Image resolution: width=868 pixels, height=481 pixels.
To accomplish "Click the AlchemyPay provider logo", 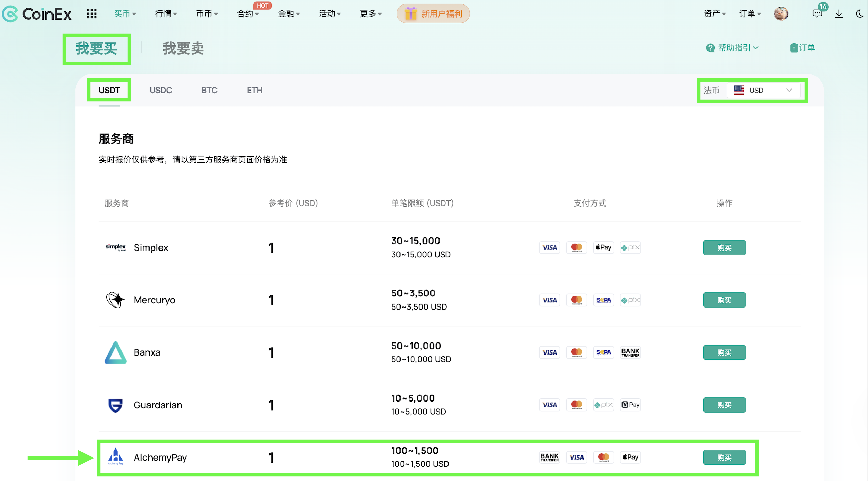I will (116, 457).
